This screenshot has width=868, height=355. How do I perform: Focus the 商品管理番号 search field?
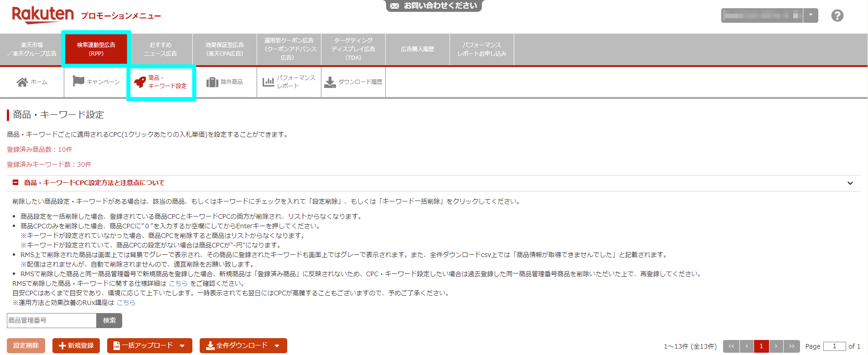pyautogui.click(x=52, y=320)
